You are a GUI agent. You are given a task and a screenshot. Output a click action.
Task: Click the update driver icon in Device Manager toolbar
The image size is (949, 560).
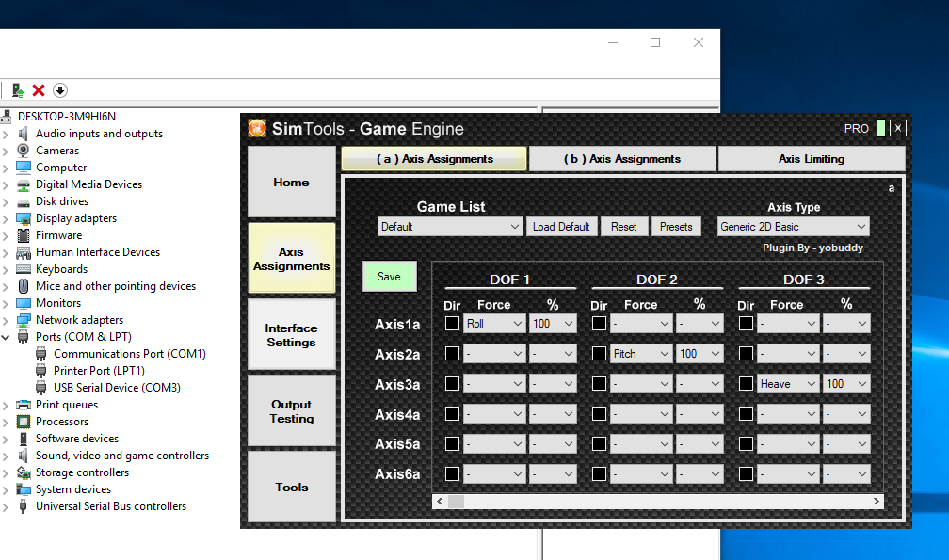click(x=18, y=90)
